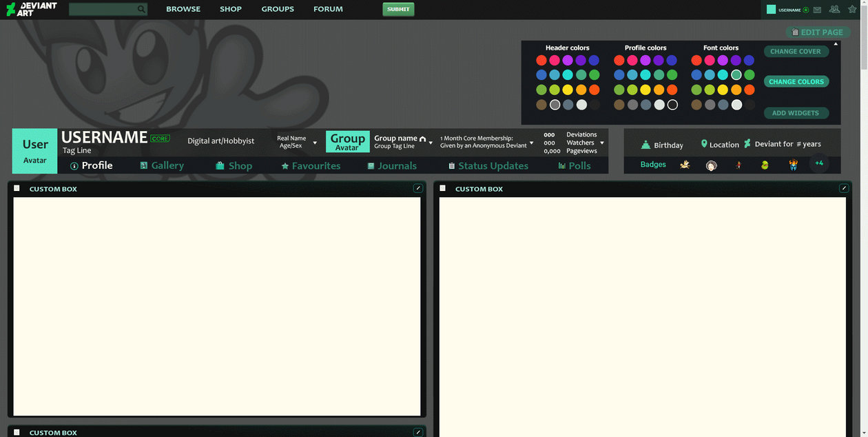Pick the black outlined swatch under Profile colors
The width and height of the screenshot is (868, 437).
[672, 105]
